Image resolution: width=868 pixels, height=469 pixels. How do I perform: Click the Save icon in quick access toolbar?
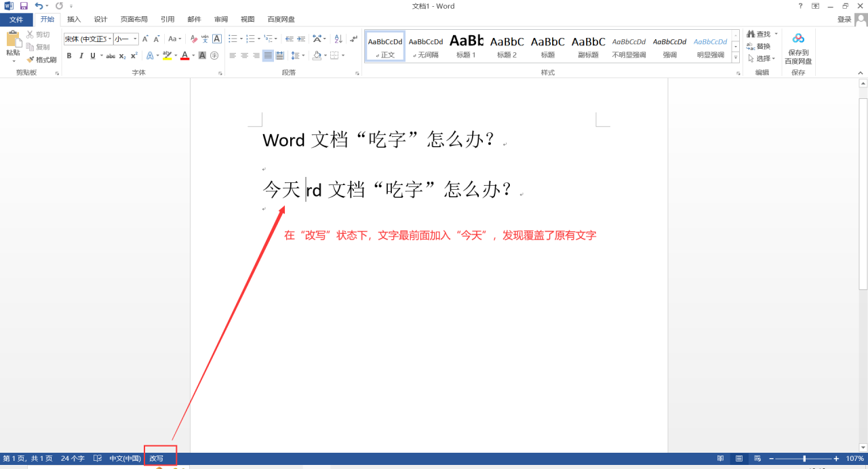point(24,5)
